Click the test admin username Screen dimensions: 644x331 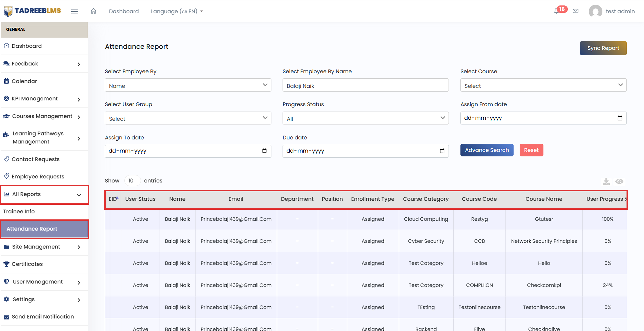[620, 11]
